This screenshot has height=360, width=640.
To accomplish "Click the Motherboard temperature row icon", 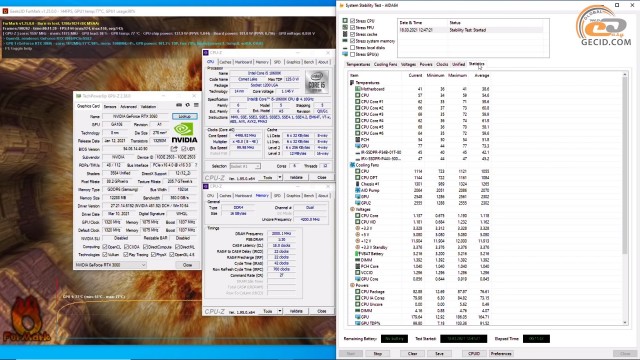I will (x=358, y=89).
